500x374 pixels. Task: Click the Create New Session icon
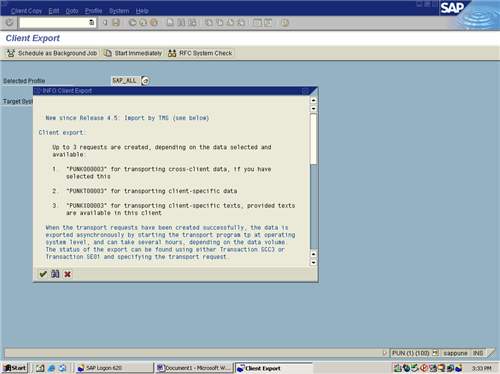click(x=257, y=23)
